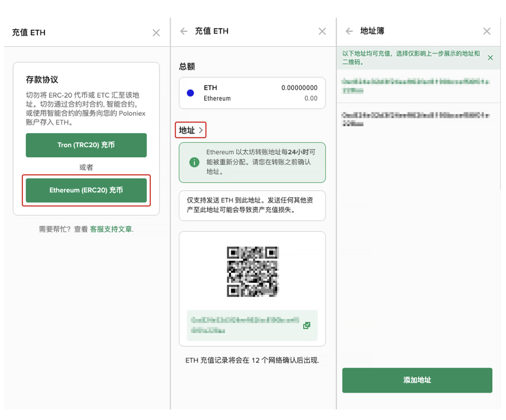Click the Ethereum name in the balance card
The height and width of the screenshot is (420, 506).
pos(217,98)
